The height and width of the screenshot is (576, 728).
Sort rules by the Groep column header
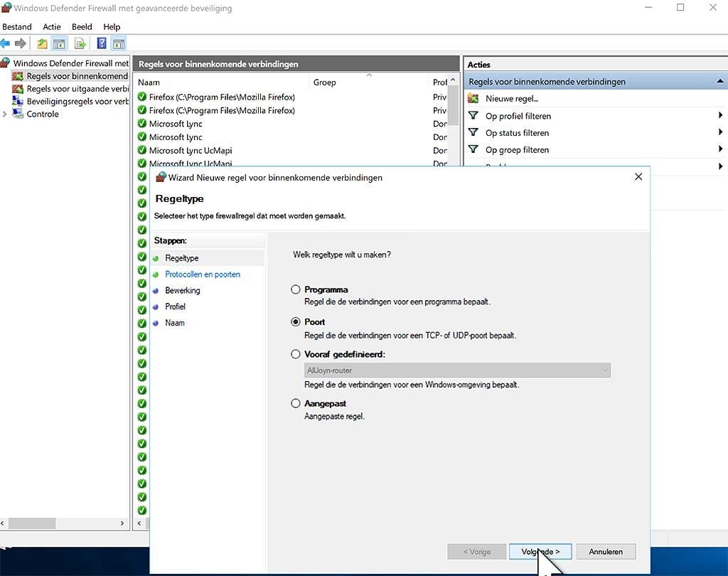click(369, 82)
